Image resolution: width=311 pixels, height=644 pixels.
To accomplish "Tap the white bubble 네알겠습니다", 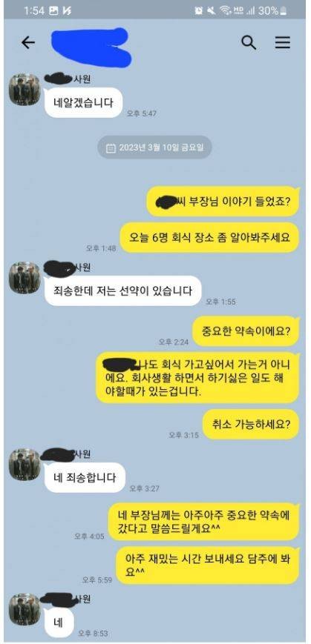I will (84, 102).
